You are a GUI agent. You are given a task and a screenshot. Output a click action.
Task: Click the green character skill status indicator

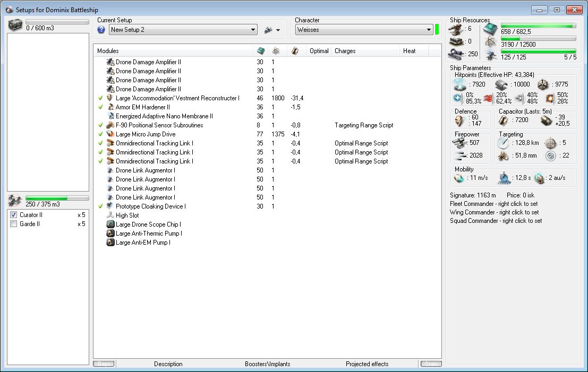click(437, 30)
